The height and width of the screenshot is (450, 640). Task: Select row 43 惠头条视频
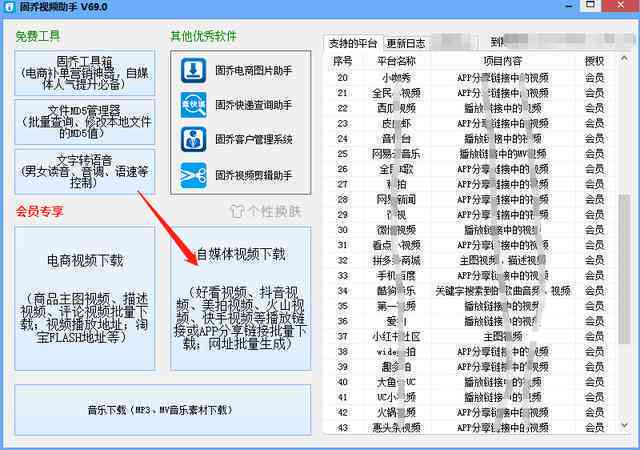click(469, 428)
